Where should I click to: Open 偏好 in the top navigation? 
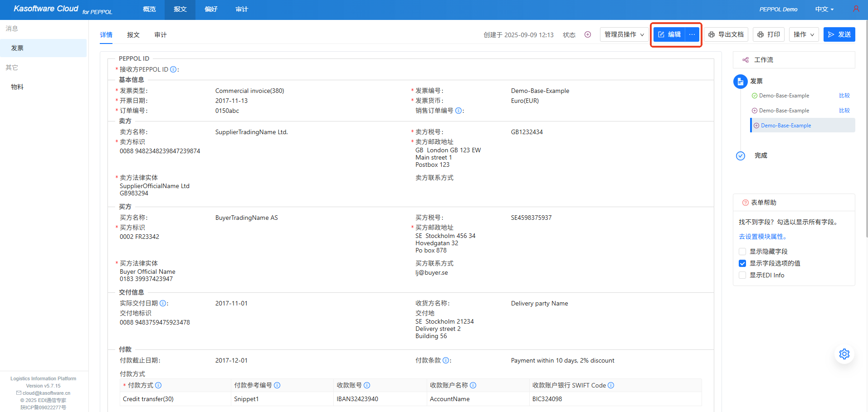click(211, 9)
